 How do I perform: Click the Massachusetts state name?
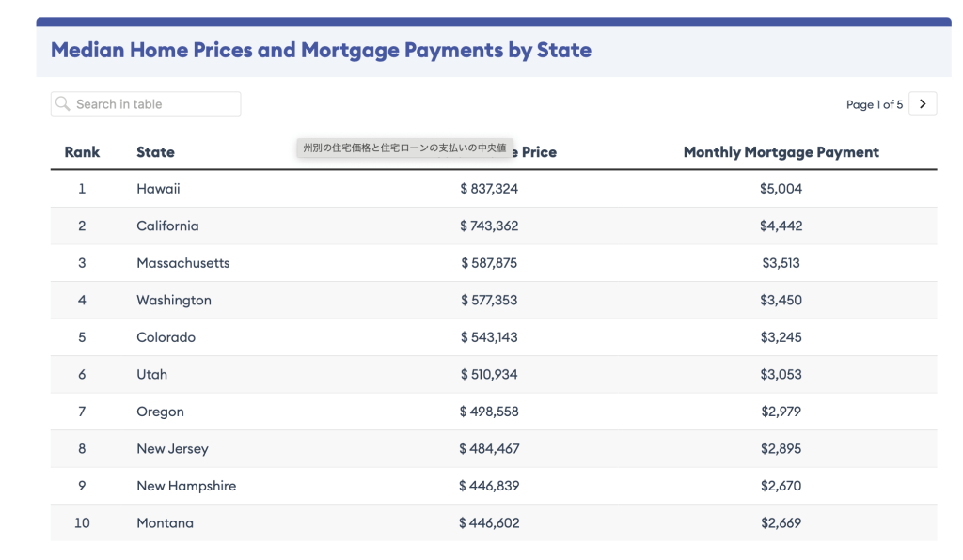tap(182, 263)
